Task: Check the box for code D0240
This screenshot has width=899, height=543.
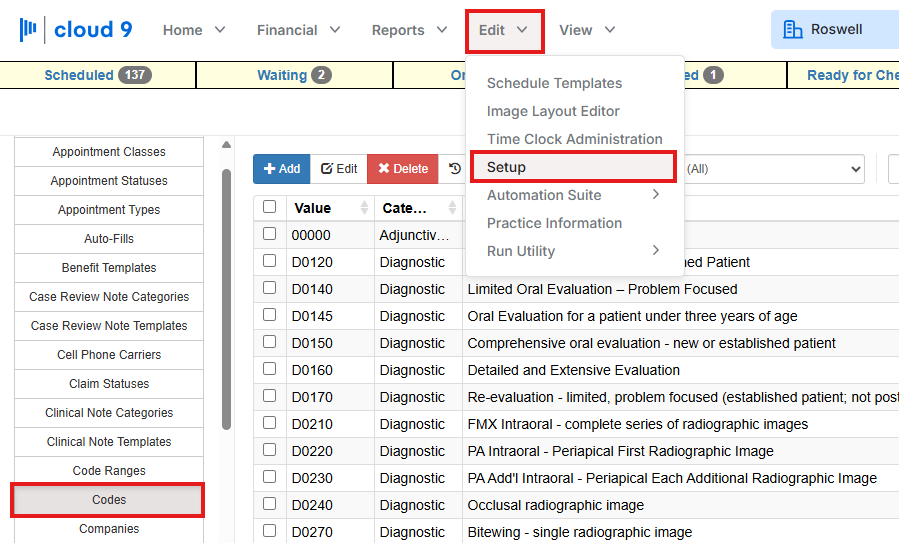Action: click(269, 503)
